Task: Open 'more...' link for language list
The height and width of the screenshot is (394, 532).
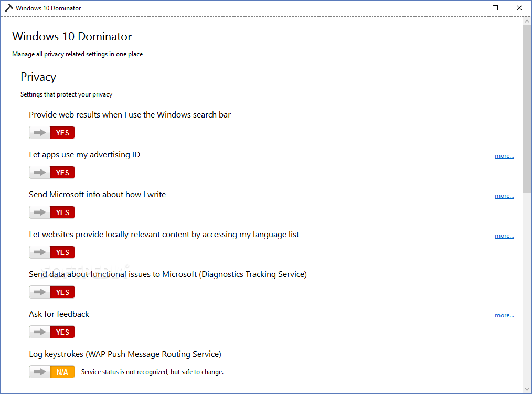Action: (x=504, y=236)
